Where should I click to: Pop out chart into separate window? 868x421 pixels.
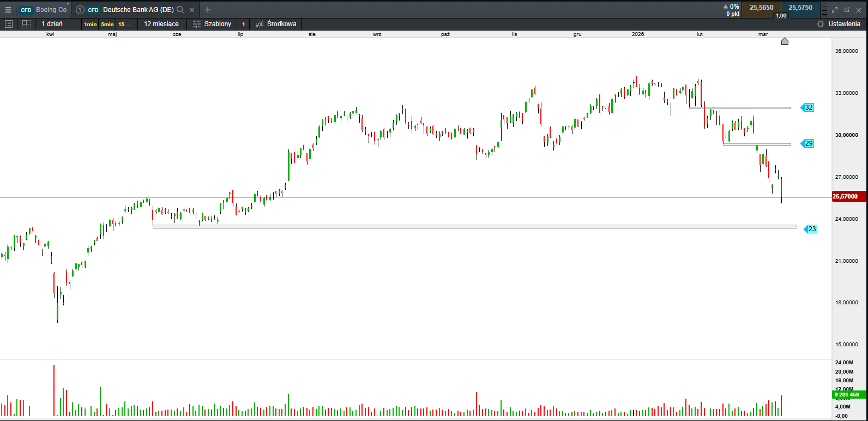point(847,10)
